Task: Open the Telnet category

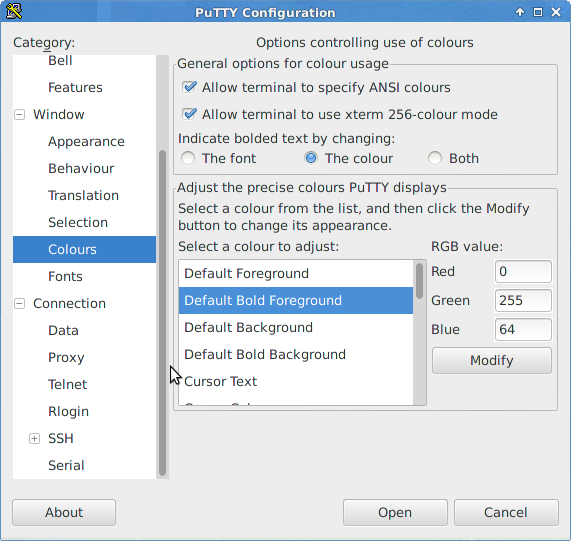Action: pyautogui.click(x=67, y=384)
